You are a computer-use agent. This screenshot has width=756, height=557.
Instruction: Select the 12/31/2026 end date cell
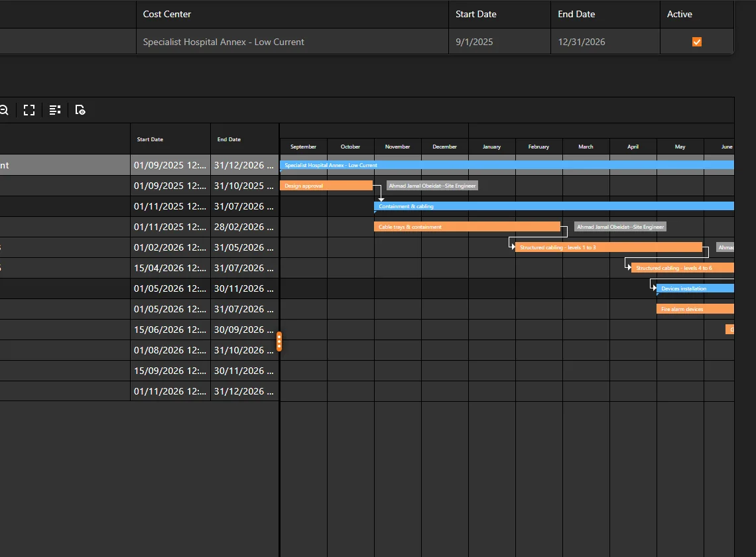605,42
